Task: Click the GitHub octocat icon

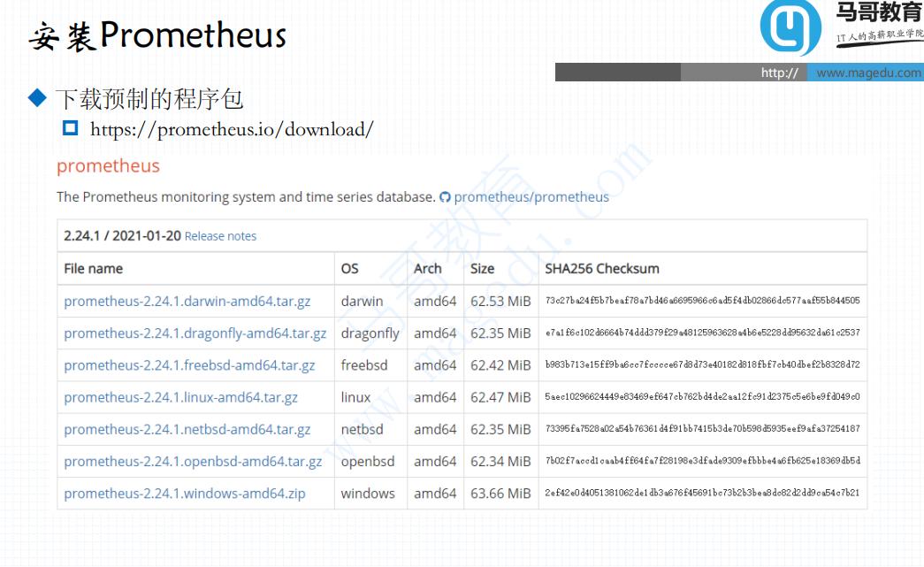Action: (x=447, y=198)
